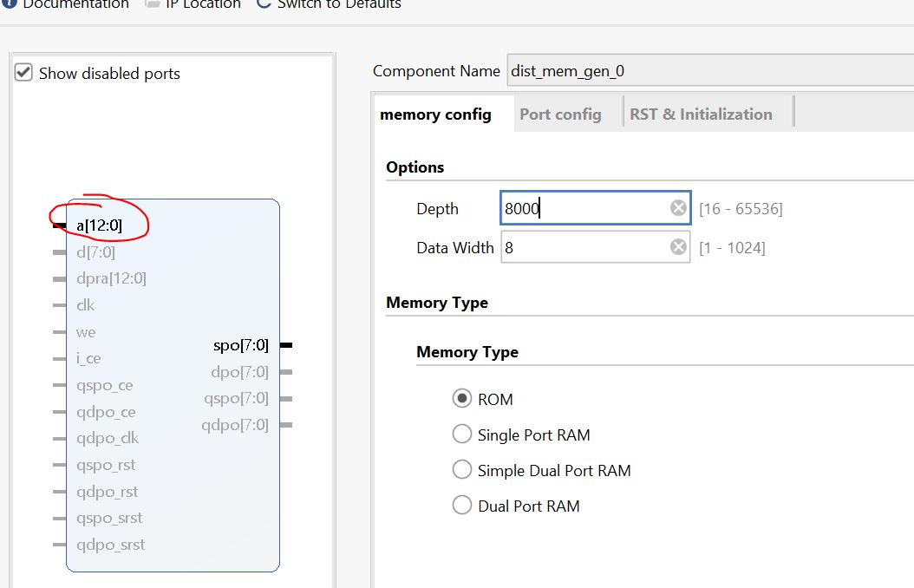
Task: Switch to the Port config tab
Action: (x=560, y=114)
